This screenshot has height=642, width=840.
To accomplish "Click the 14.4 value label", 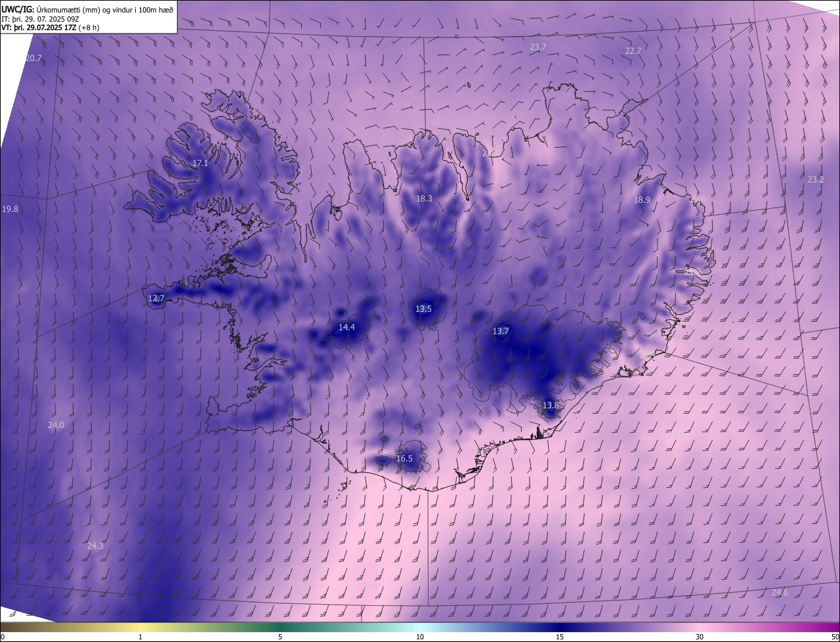I will tap(346, 328).
